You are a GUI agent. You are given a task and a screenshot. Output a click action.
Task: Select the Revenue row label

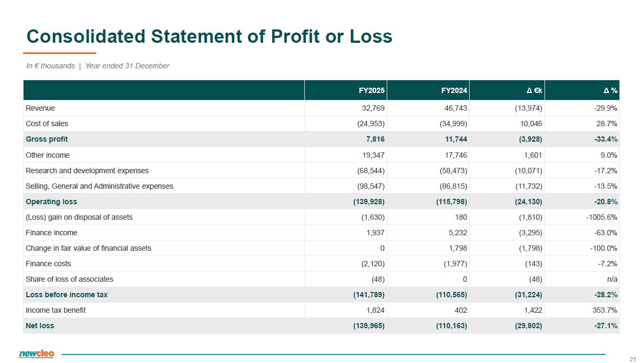[40, 108]
